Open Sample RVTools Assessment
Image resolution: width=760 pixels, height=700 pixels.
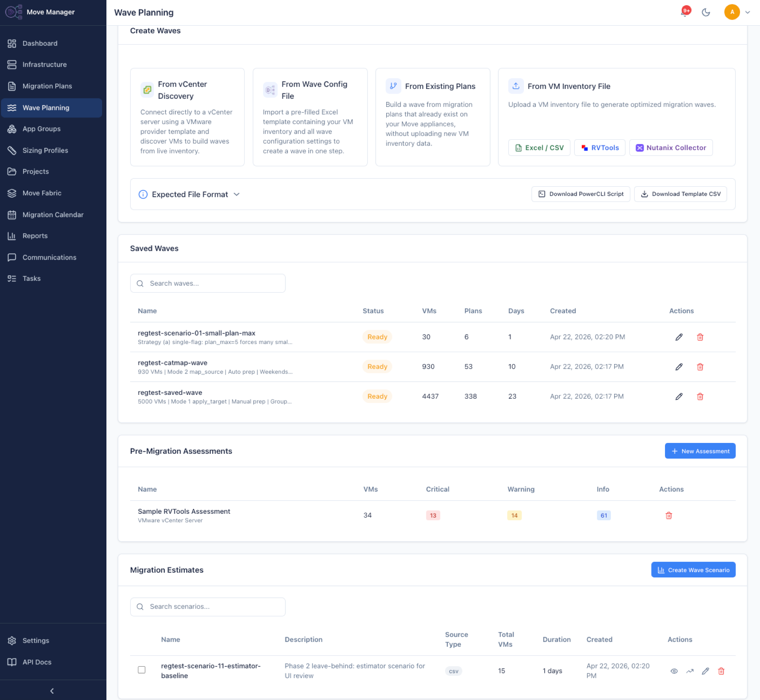184,511
